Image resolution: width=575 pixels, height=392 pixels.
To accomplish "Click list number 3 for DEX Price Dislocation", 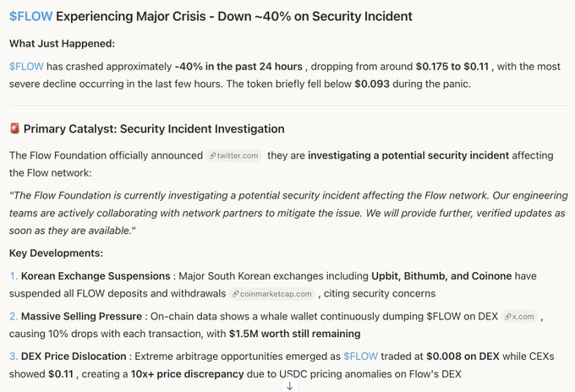I will click(x=14, y=357).
